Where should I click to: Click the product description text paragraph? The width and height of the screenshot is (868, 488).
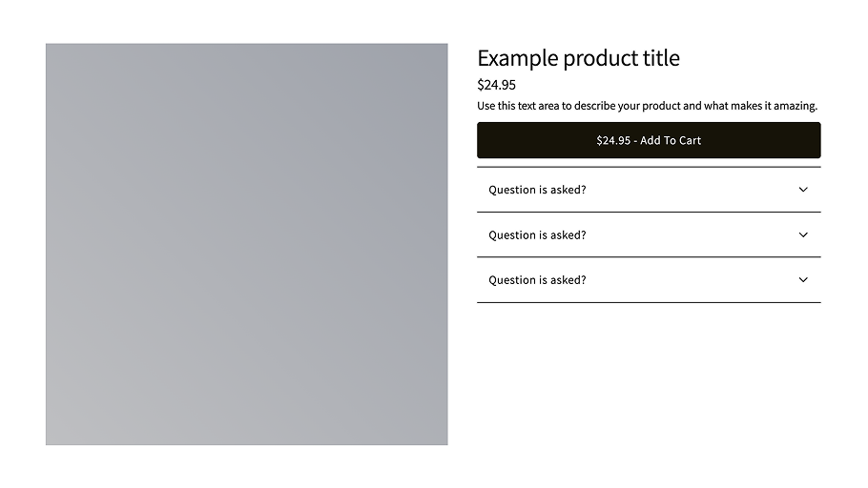tap(647, 106)
